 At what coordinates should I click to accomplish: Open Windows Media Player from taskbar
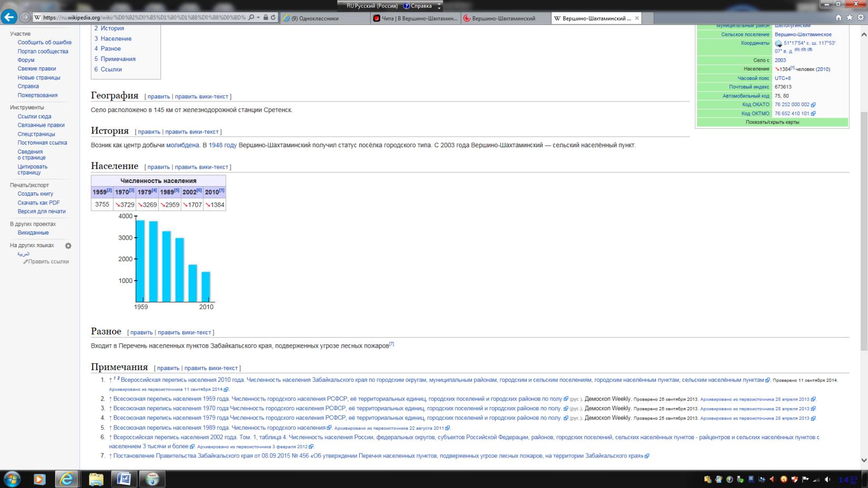pyautogui.click(x=39, y=479)
